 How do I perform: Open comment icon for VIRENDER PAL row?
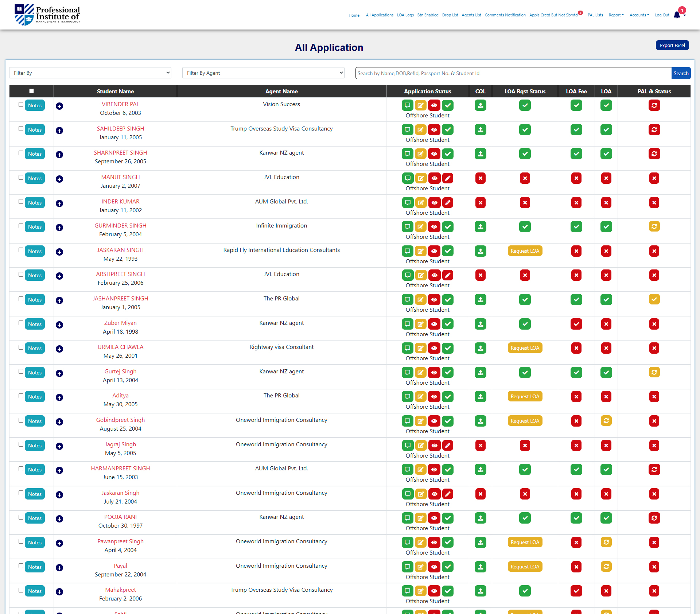[407, 105]
